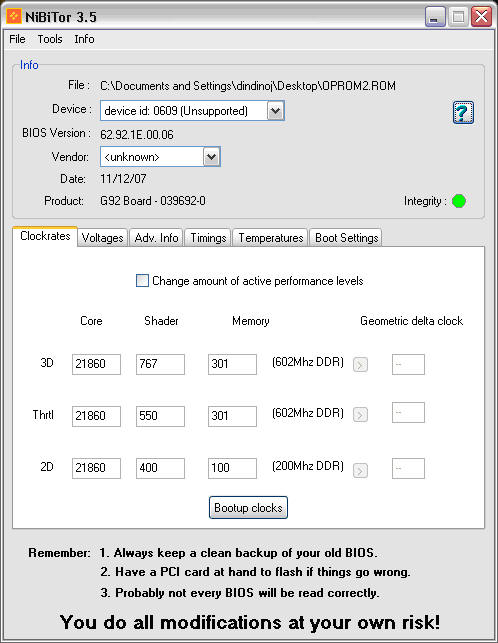
Task: Click the 3D Memory clock field
Action: click(232, 364)
